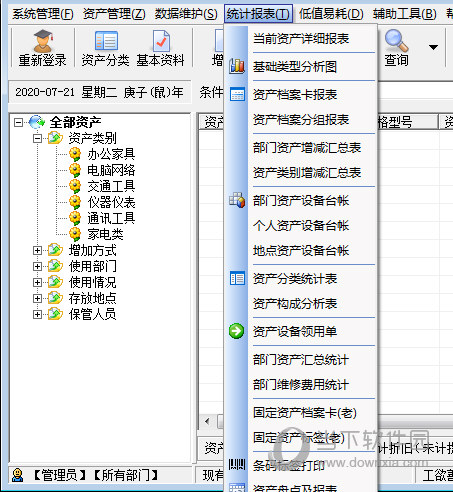Click flower icon next to 仪器仪表
Screen dimensions: 453x492
pyautogui.click(x=75, y=202)
